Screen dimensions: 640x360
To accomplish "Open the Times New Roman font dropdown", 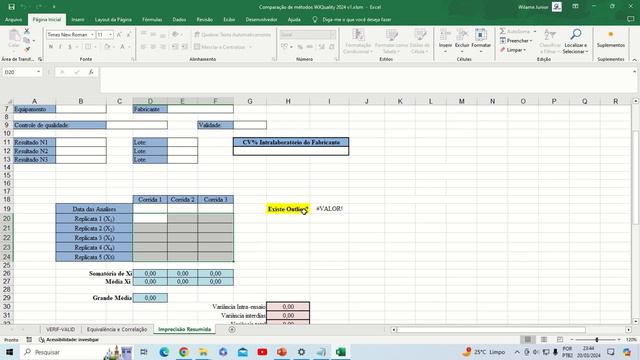I will coord(92,35).
